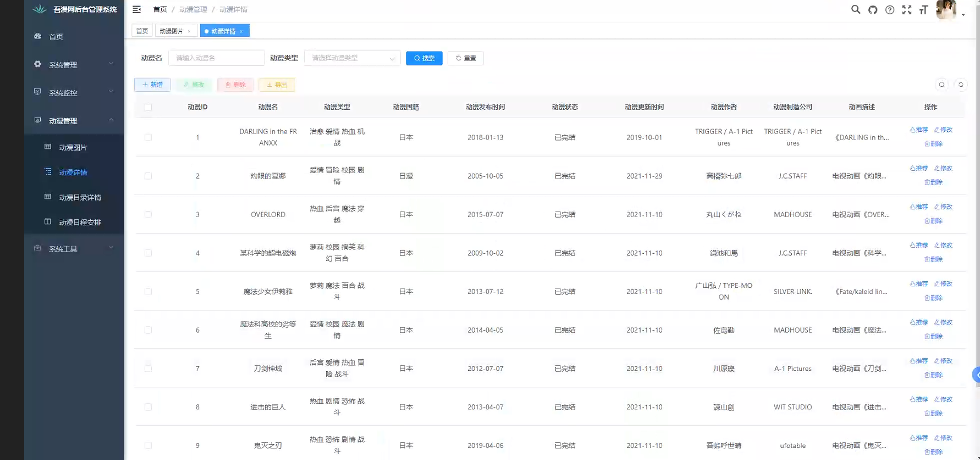The height and width of the screenshot is (460, 980).
Task: Toggle the search bar visibility round icon
Action: pyautogui.click(x=942, y=85)
